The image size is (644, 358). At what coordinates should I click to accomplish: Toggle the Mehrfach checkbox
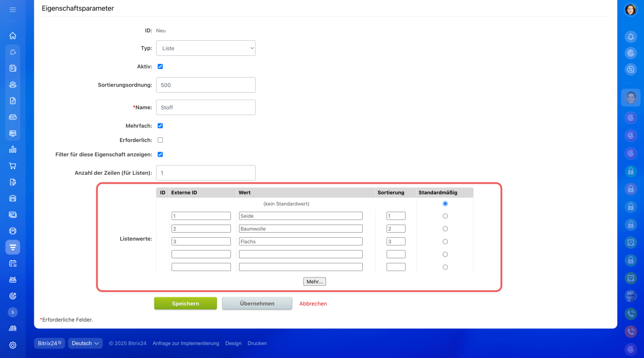160,126
